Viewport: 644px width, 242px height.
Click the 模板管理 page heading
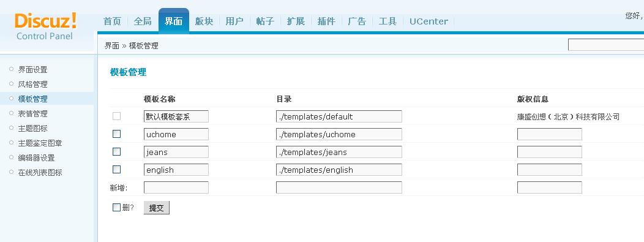pyautogui.click(x=128, y=72)
